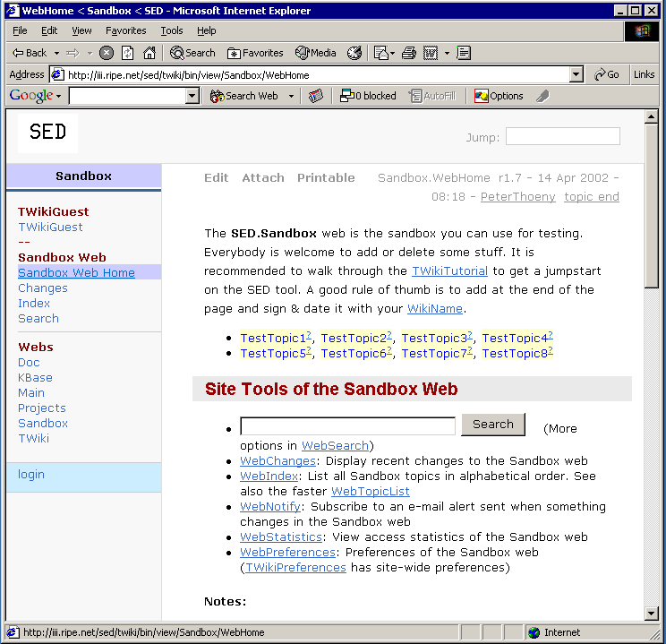Click the Google toolbar highlighter icon

point(542,96)
